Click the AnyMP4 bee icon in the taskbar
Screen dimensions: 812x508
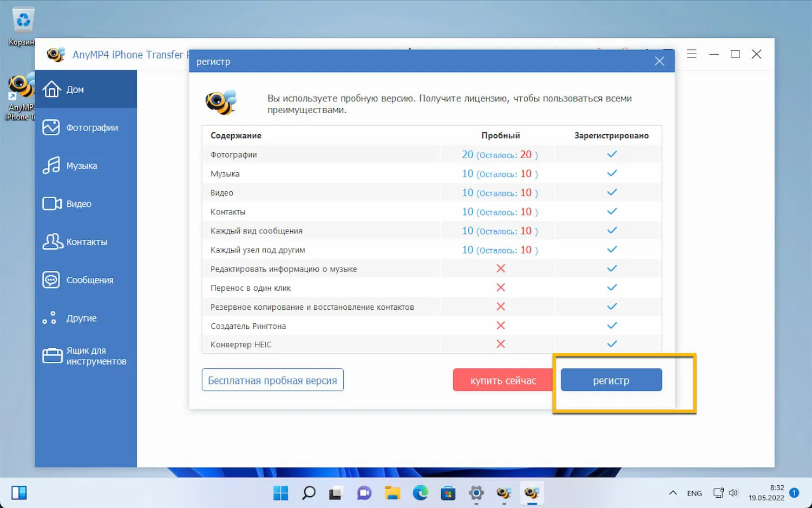coord(532,493)
